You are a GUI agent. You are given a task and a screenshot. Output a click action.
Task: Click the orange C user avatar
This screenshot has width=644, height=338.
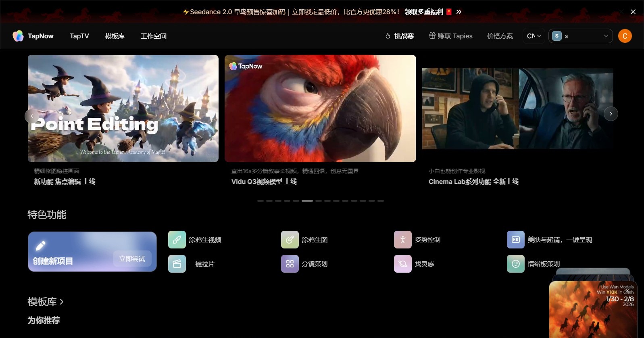click(x=625, y=36)
